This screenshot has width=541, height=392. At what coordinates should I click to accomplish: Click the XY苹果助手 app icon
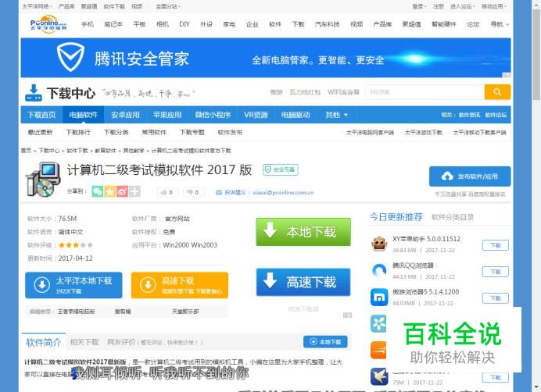tap(379, 244)
